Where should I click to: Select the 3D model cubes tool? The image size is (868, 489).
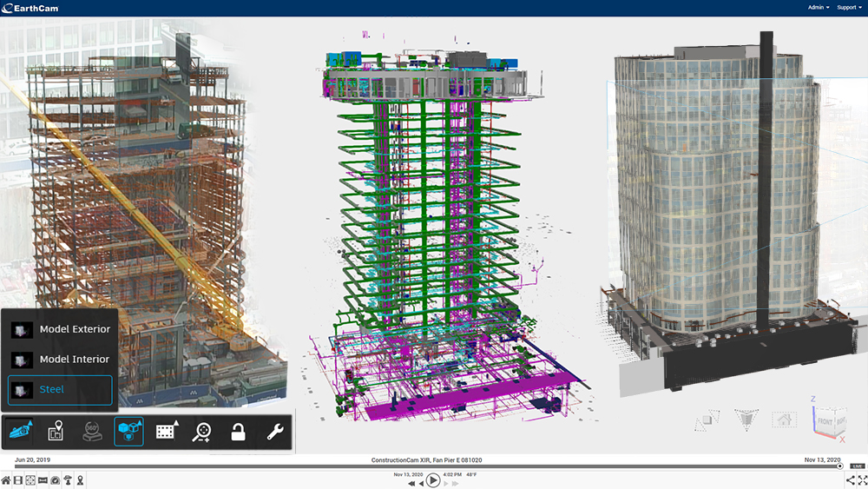coord(128,431)
